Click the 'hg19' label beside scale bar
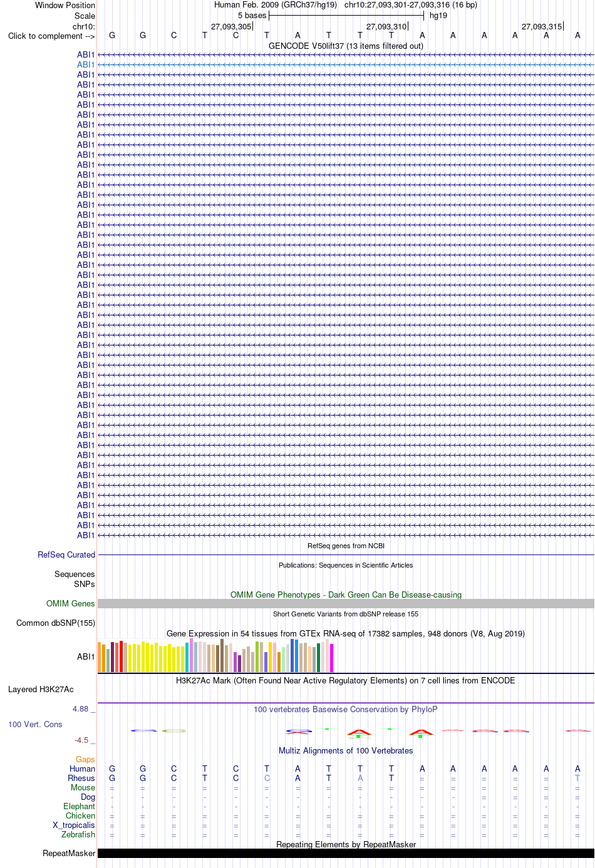The height and width of the screenshot is (868, 595). click(x=438, y=15)
